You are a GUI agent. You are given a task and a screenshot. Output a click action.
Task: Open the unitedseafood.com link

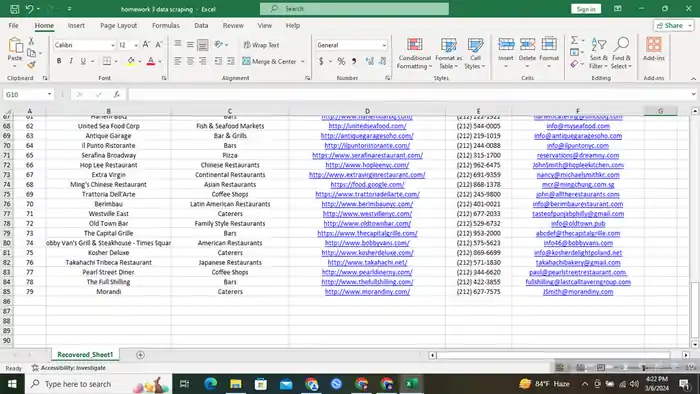click(x=367, y=126)
